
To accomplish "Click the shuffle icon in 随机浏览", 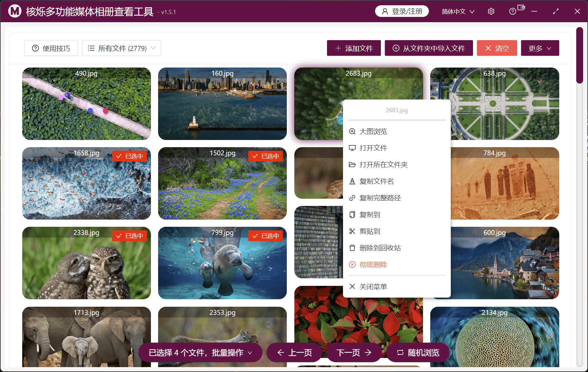I will pos(400,352).
